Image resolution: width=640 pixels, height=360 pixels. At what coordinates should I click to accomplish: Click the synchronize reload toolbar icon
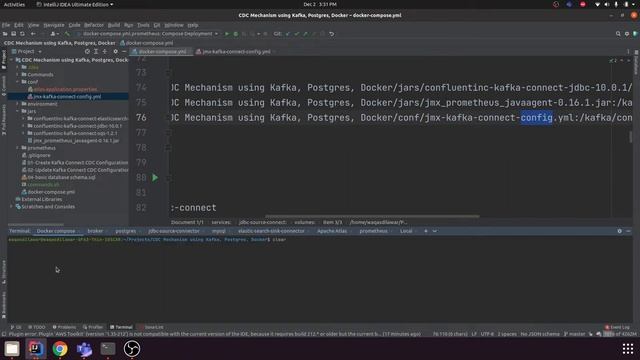click(22, 34)
